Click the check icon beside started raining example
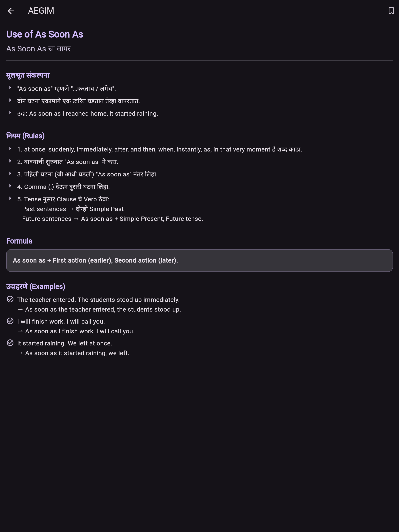 click(10, 343)
